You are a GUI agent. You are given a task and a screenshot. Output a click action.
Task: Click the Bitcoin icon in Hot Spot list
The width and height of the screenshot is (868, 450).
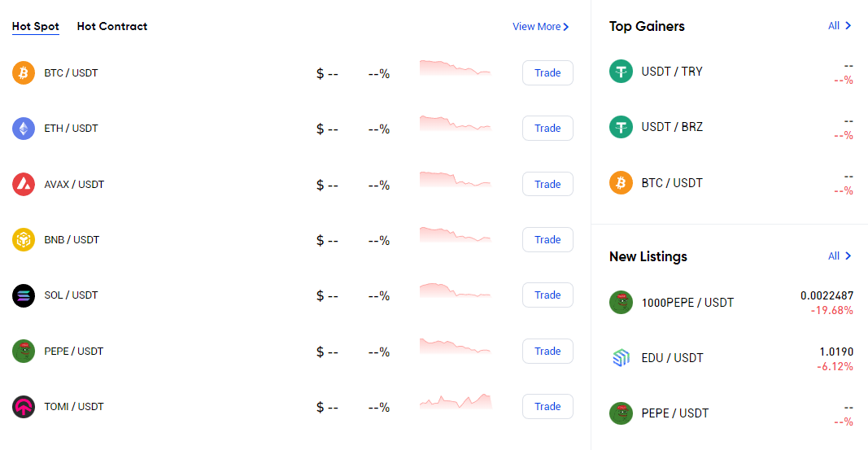coord(24,73)
